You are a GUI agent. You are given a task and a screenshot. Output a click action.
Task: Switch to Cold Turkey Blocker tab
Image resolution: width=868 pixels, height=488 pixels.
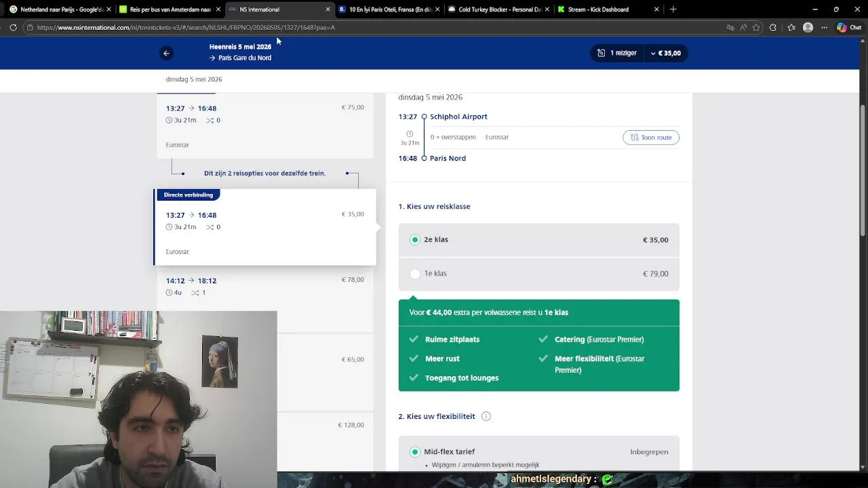(499, 9)
